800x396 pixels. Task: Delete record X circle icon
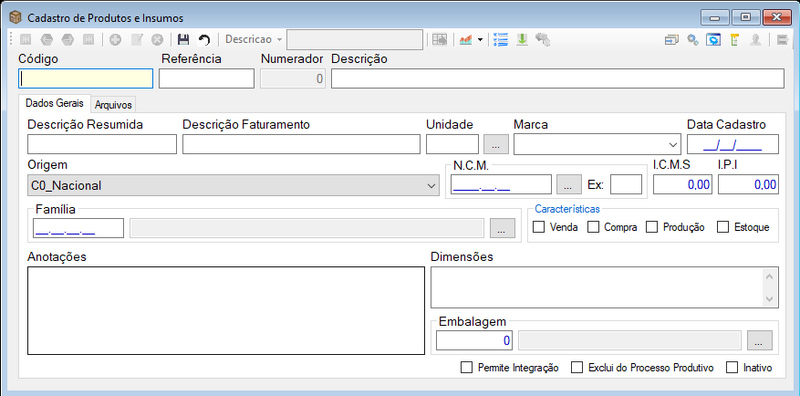[x=158, y=39]
